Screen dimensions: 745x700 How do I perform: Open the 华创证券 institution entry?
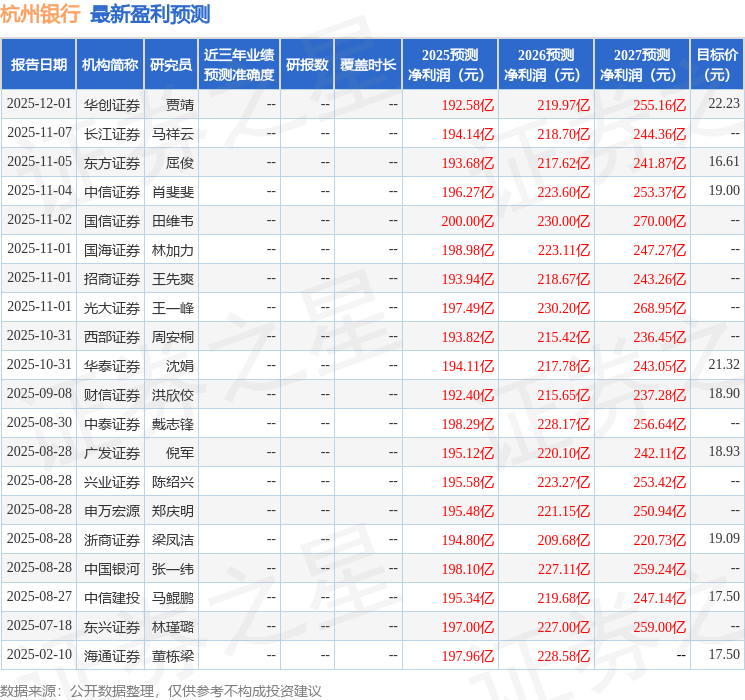[111, 104]
